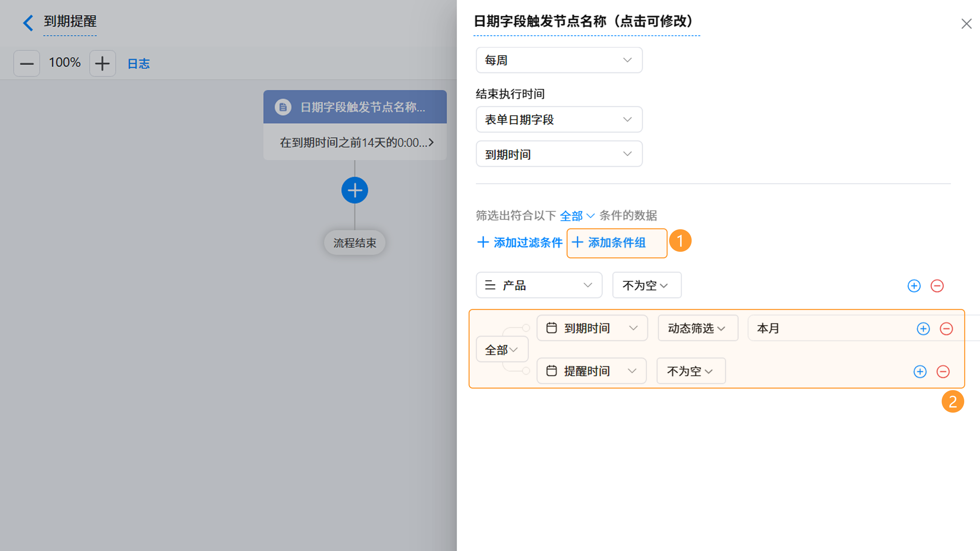Click the trigger node document icon

[283, 107]
